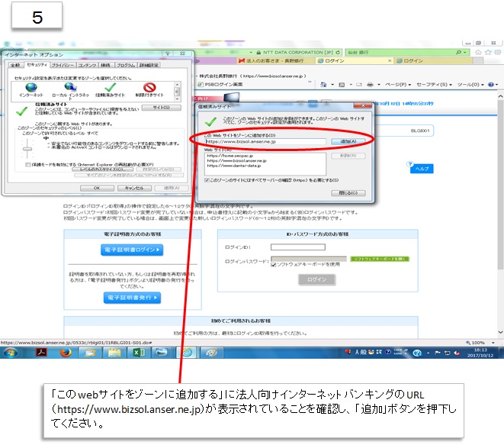This screenshot has width=504, height=445.
Task: Click the command bar print icon
Action: (370, 85)
